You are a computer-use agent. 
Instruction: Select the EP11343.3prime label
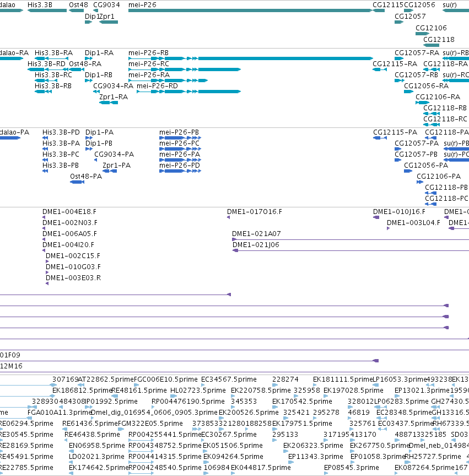[x=315, y=457]
